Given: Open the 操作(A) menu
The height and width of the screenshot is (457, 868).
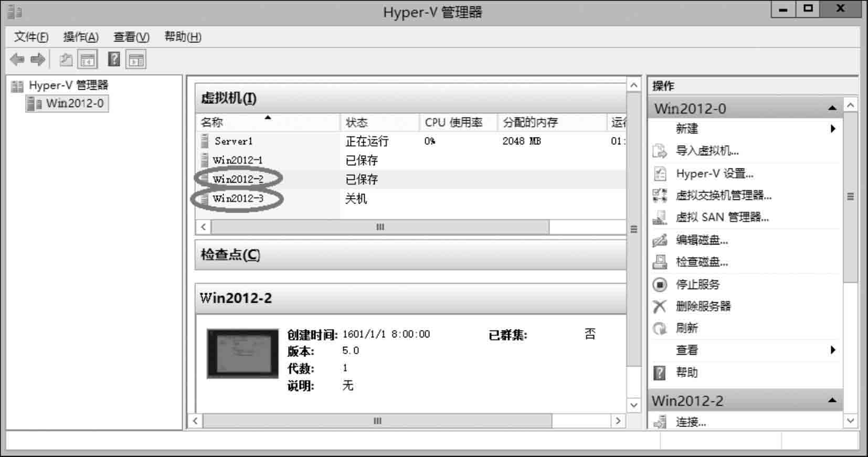Looking at the screenshot, I should tap(81, 37).
